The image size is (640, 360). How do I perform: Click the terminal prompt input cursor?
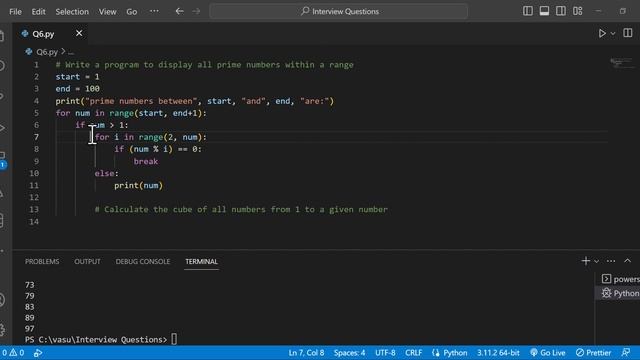point(174,339)
